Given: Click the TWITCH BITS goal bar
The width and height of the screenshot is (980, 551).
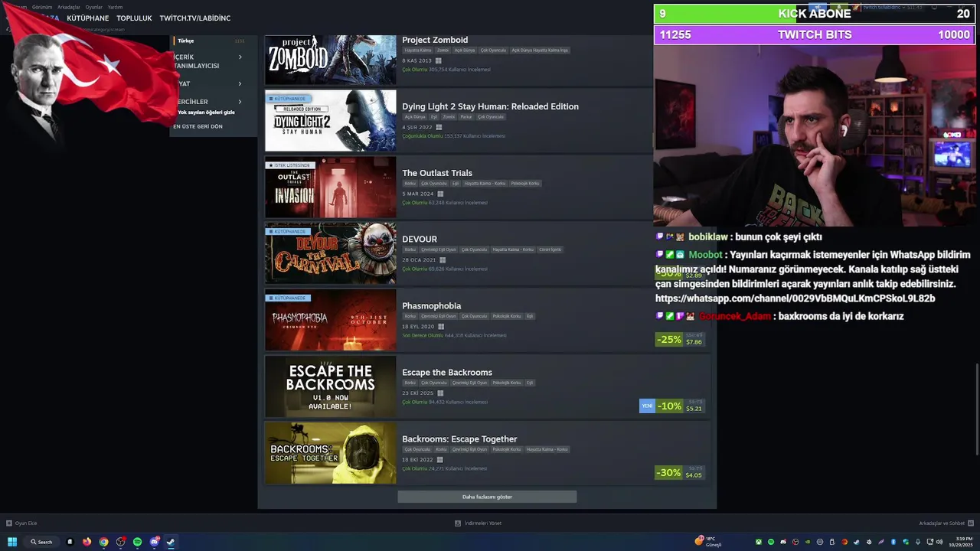Looking at the screenshot, I should coord(815,34).
